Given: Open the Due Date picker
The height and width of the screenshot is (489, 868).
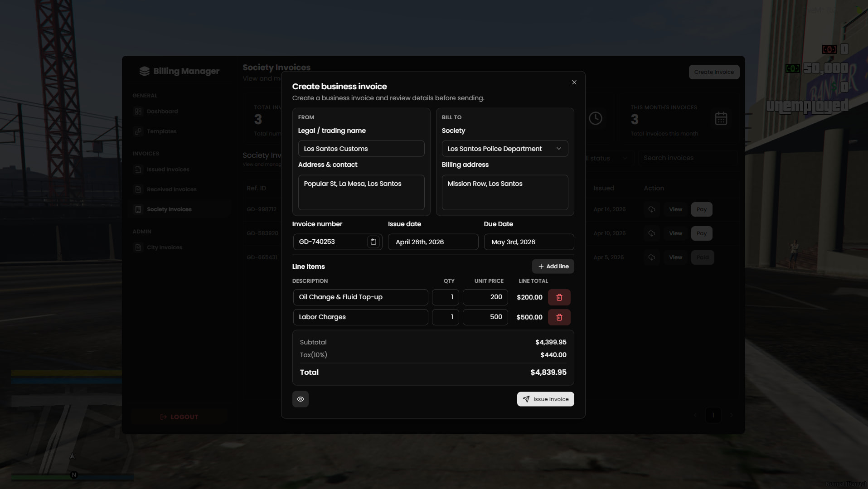Looking at the screenshot, I should [529, 242].
